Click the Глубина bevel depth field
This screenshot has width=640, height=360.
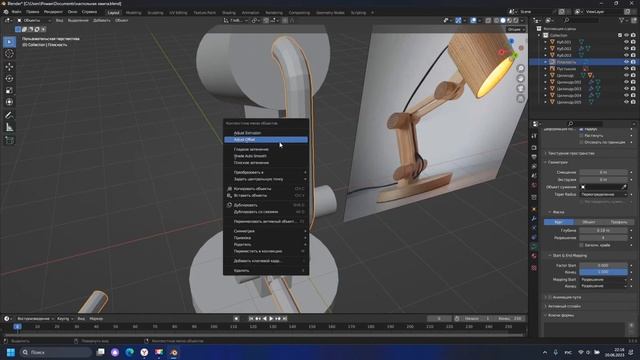pyautogui.click(x=603, y=231)
